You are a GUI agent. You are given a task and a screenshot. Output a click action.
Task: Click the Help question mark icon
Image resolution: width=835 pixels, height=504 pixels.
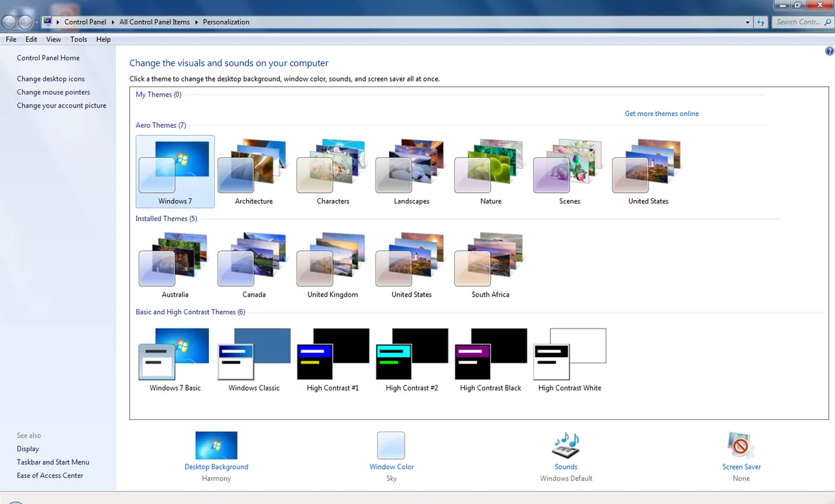click(x=830, y=51)
